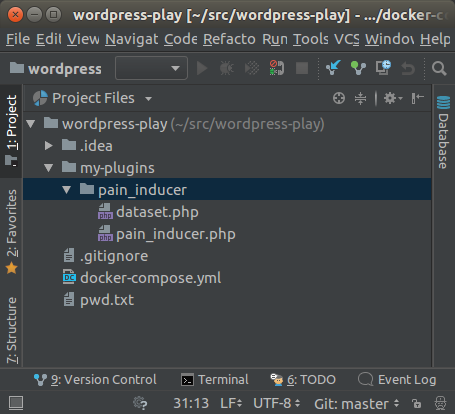Open the Search Everywhere magnifier
Image resolution: width=455 pixels, height=414 pixels.
tap(439, 68)
